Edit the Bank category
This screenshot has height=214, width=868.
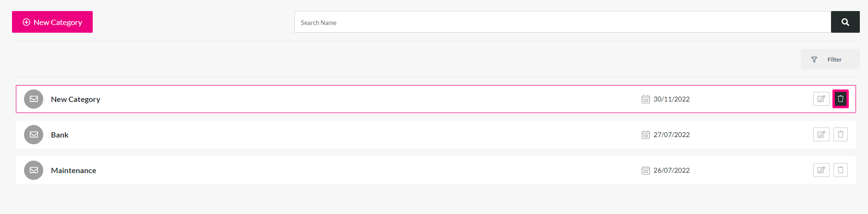[x=821, y=135]
